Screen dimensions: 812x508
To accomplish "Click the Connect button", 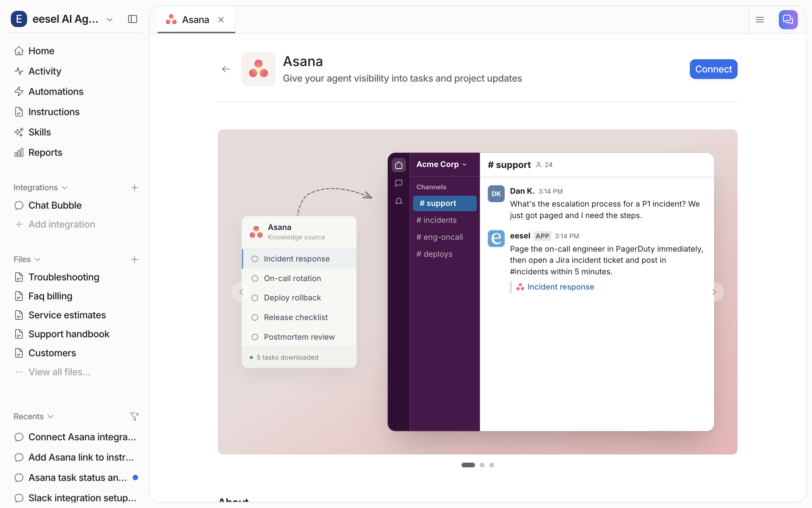I will [714, 69].
